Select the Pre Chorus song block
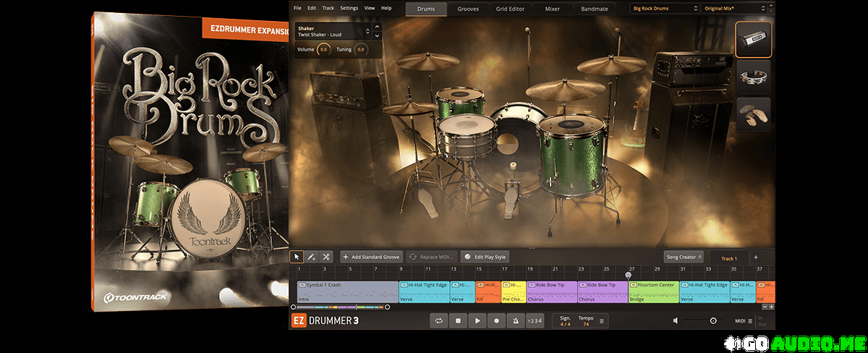 pos(514,292)
